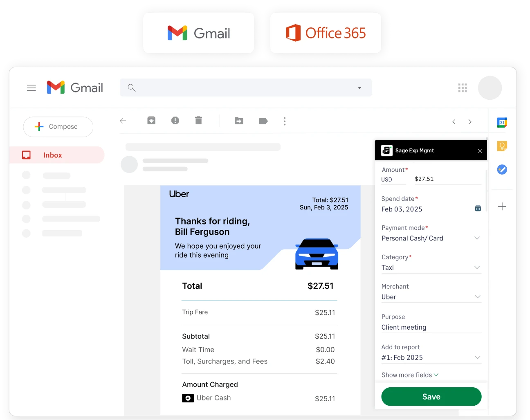Archive the open email
This screenshot has width=530, height=420.
[151, 121]
